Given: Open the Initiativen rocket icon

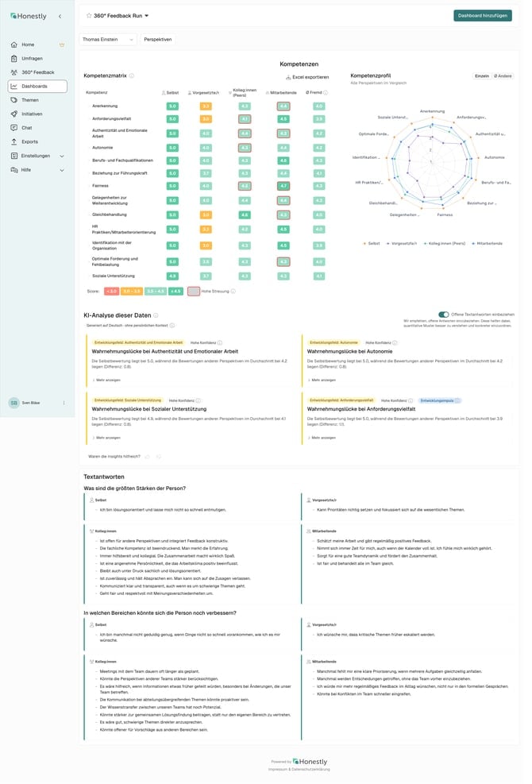Looking at the screenshot, I should (x=14, y=115).
